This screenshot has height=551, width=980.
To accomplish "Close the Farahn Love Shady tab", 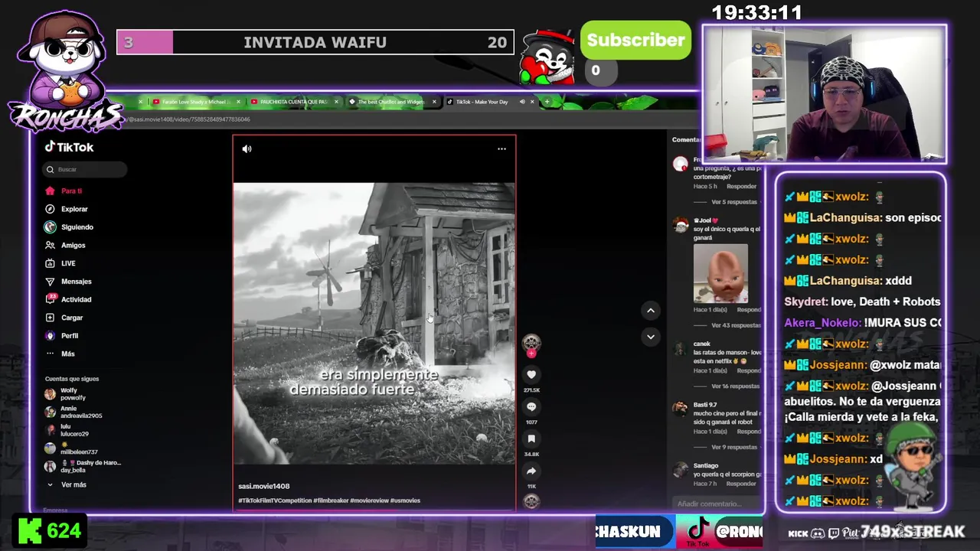I will pos(238,102).
